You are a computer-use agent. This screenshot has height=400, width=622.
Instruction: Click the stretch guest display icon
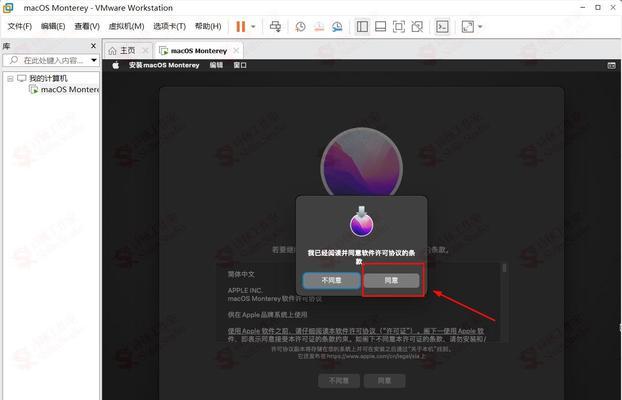click(x=468, y=27)
